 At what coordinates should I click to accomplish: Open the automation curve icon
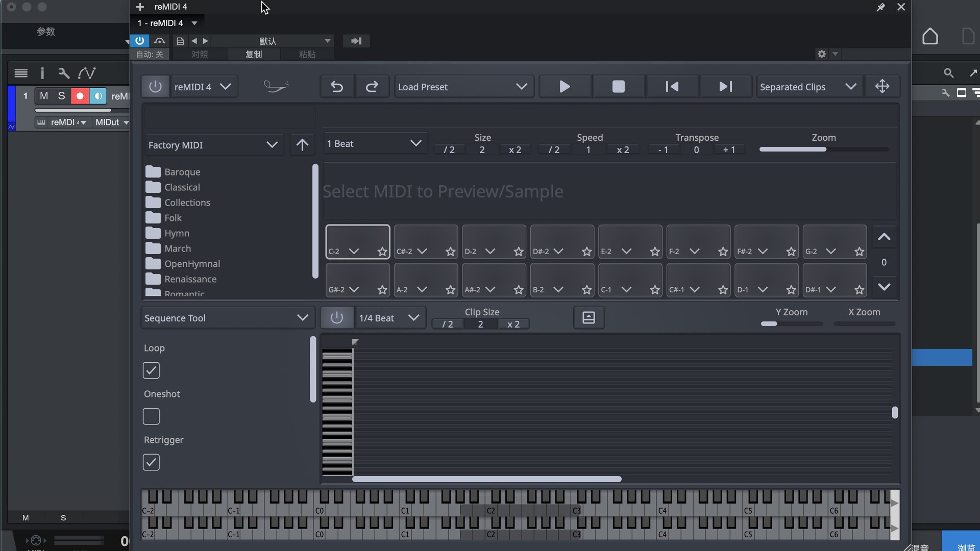87,73
